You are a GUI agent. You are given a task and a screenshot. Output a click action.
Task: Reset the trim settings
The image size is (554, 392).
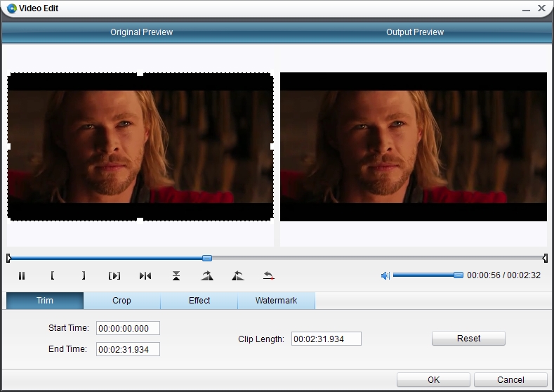coord(468,339)
